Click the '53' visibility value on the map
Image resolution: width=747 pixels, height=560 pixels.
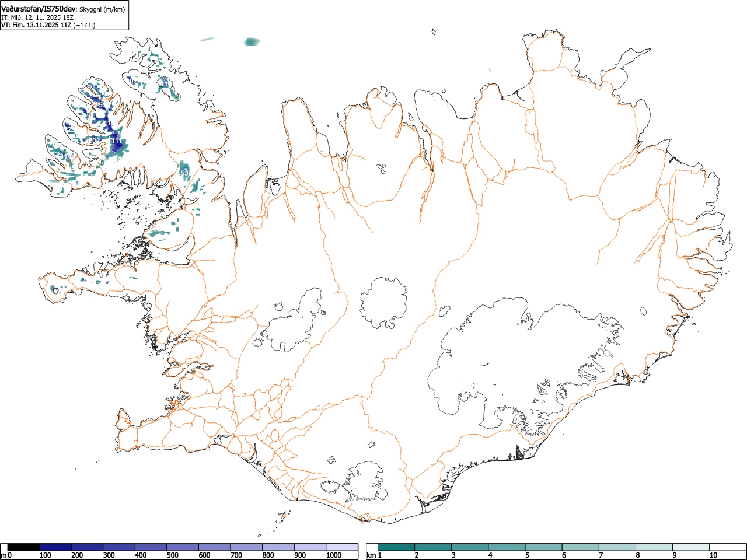tap(184, 173)
